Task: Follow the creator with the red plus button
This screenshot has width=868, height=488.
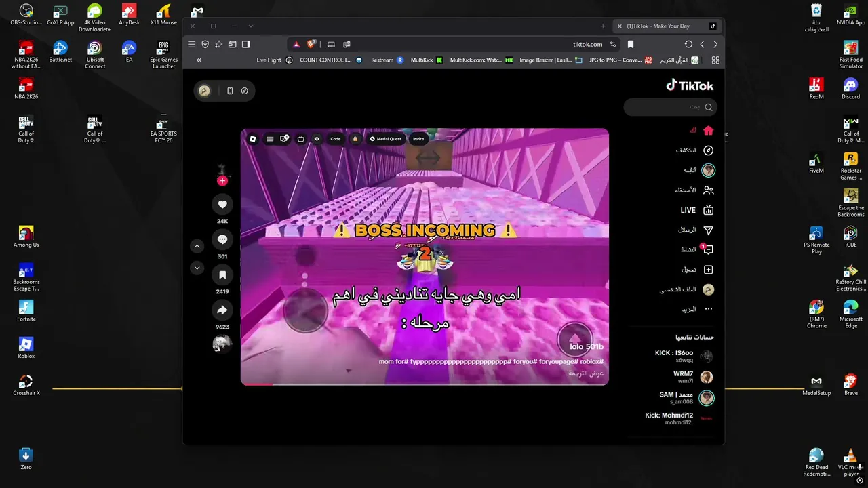Action: [222, 181]
